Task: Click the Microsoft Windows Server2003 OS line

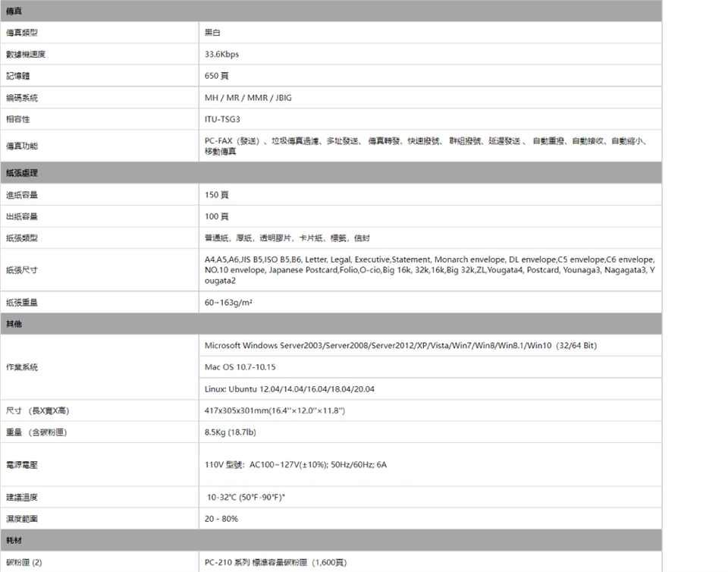Action: tap(400, 346)
